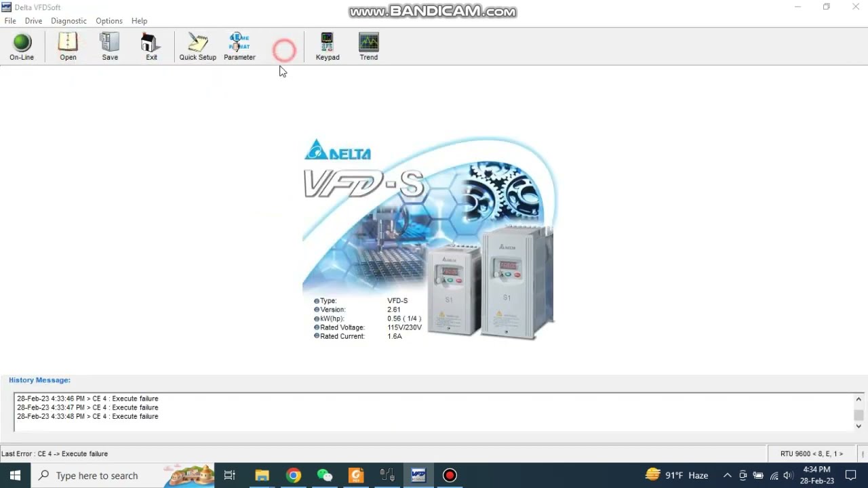868x488 pixels.
Task: Click the taskbar search box
Action: (123, 475)
